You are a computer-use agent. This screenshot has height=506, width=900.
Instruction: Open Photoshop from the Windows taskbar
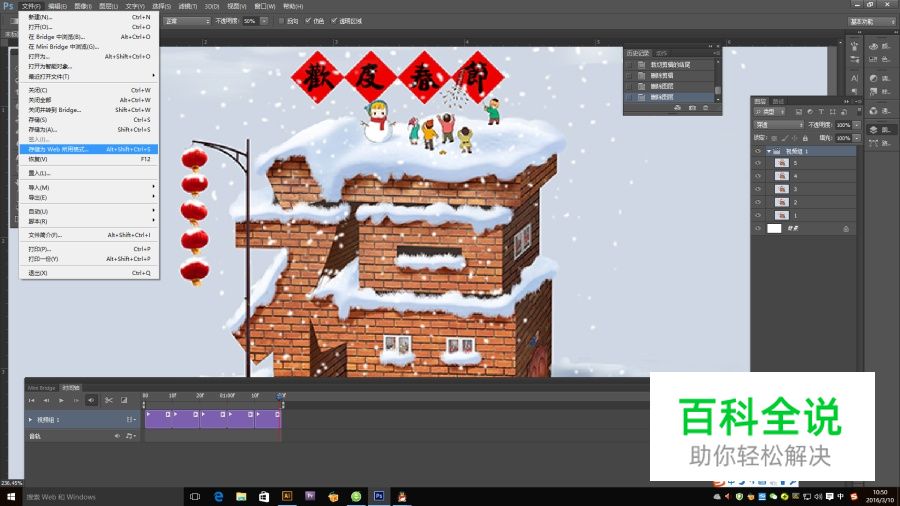pyautogui.click(x=379, y=496)
